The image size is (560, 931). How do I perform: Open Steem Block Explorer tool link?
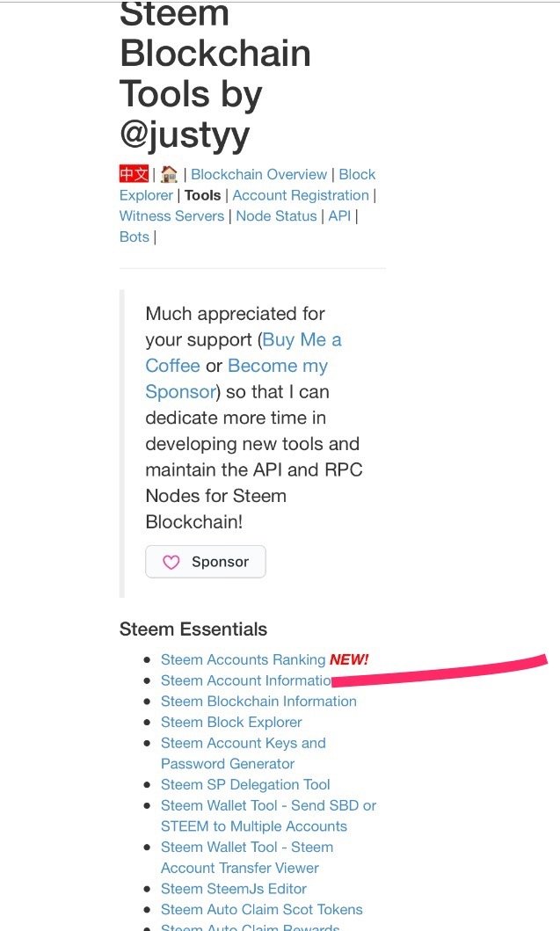point(231,722)
